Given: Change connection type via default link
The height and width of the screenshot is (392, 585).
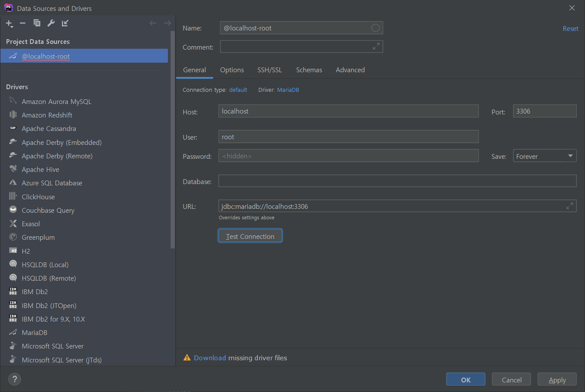Looking at the screenshot, I should tap(238, 90).
